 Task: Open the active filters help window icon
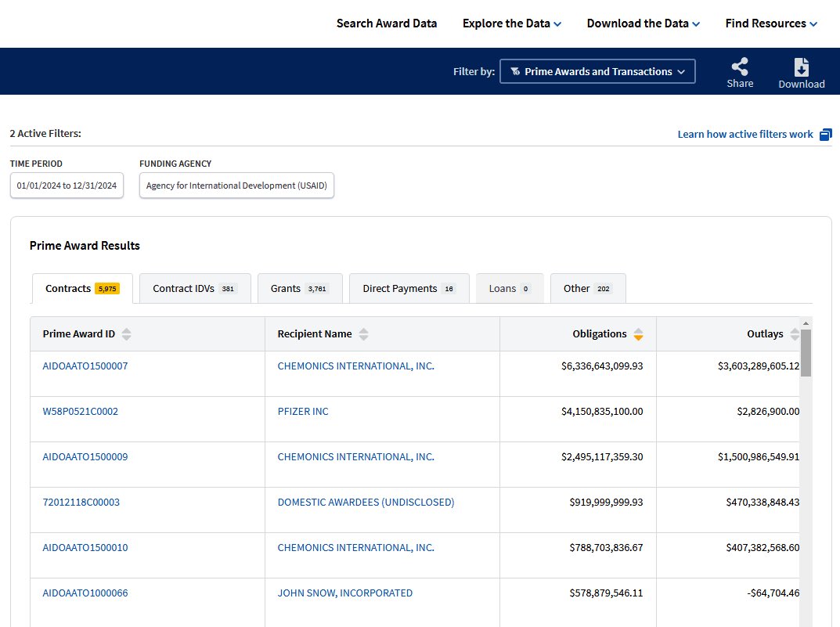click(x=825, y=135)
